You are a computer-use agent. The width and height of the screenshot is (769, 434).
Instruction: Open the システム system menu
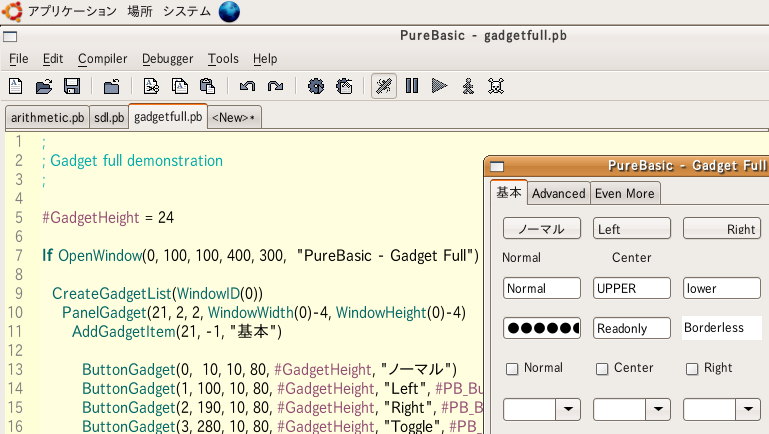click(x=186, y=11)
